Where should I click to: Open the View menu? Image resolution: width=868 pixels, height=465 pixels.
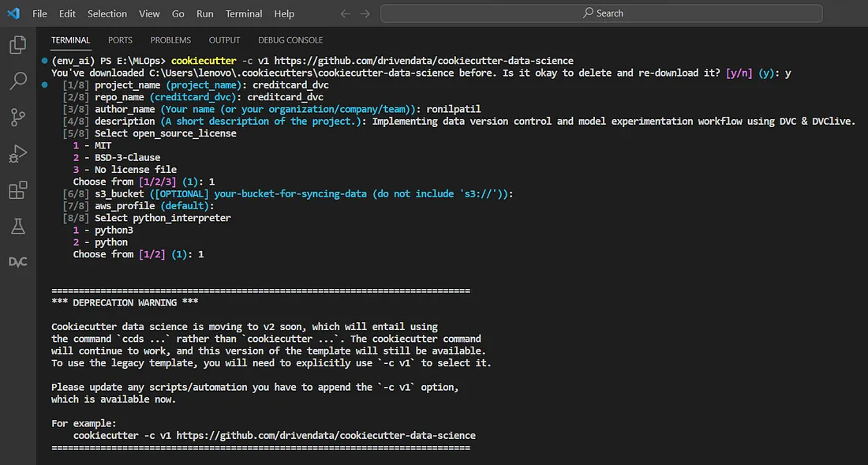[x=149, y=14]
